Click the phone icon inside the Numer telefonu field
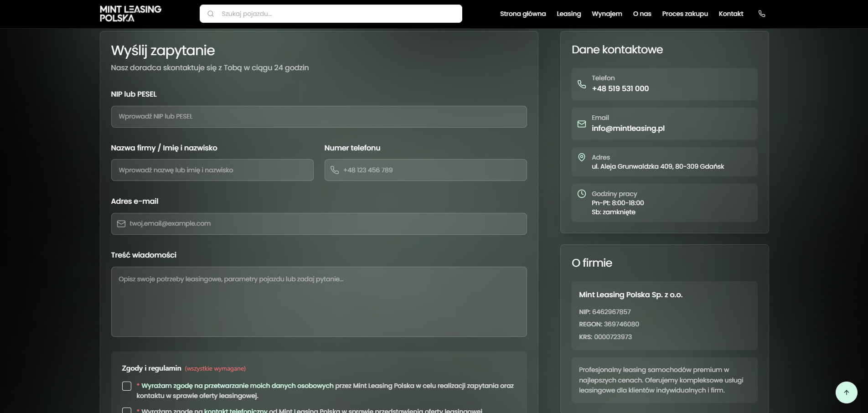This screenshot has height=413, width=868. [335, 170]
